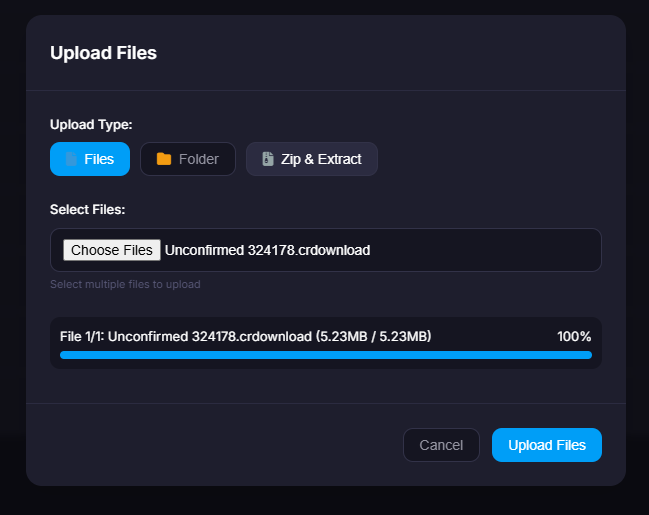Image resolution: width=649 pixels, height=515 pixels.
Task: Cancel the upload dialog
Action: coord(441,445)
